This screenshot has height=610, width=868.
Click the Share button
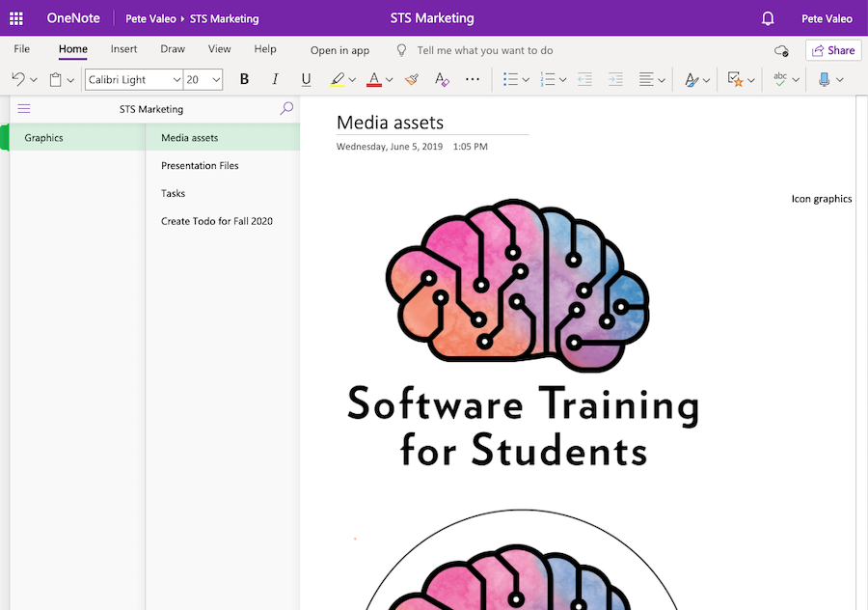833,50
